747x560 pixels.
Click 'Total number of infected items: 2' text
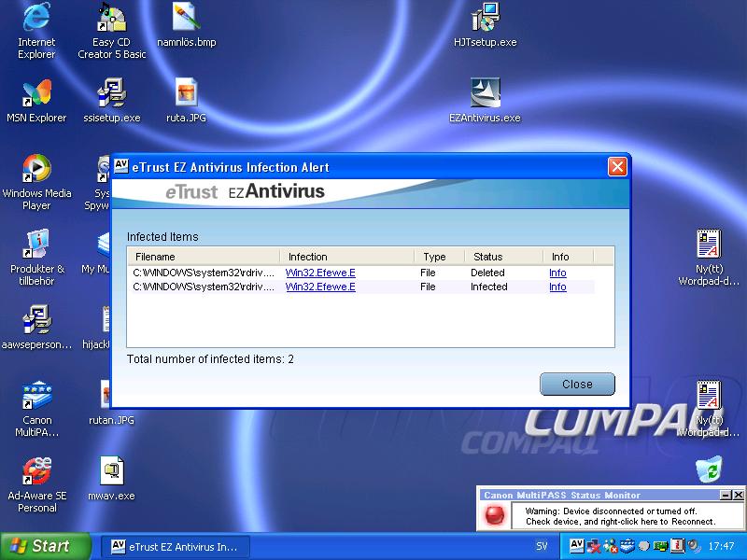point(210,359)
